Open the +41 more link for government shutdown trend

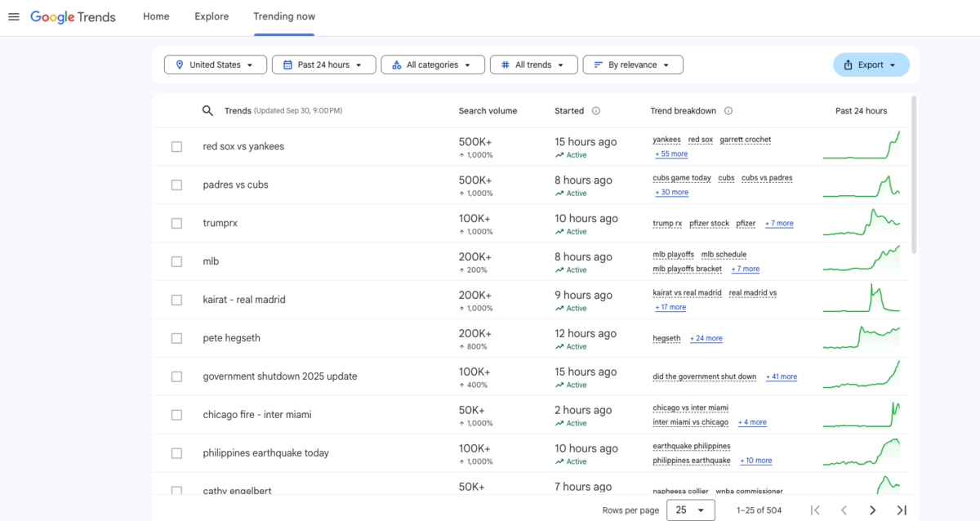coord(781,376)
